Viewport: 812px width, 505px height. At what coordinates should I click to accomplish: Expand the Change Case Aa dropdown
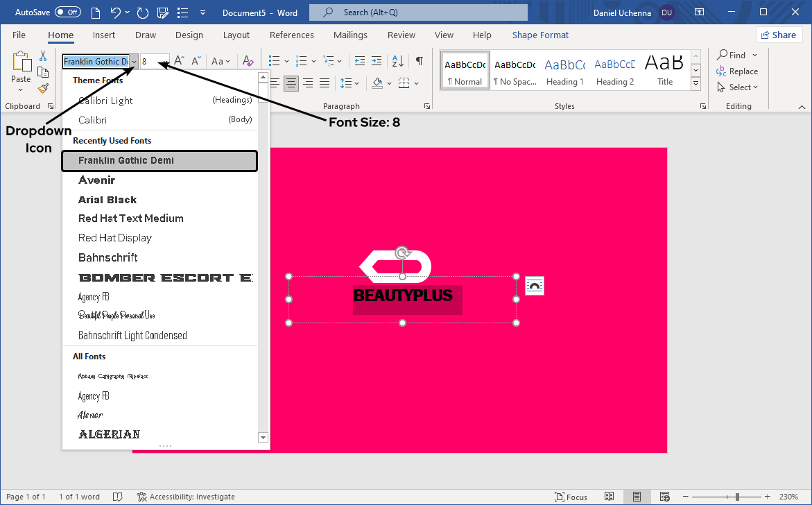[x=221, y=61]
